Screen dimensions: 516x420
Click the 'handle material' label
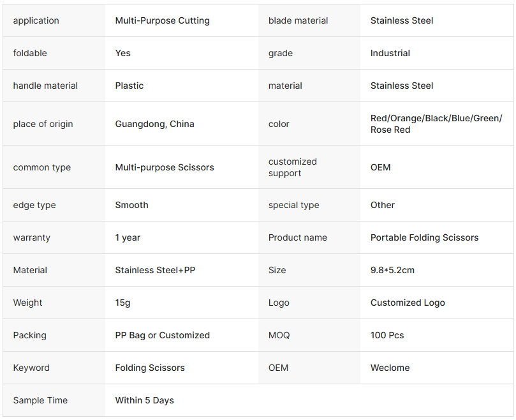click(45, 86)
